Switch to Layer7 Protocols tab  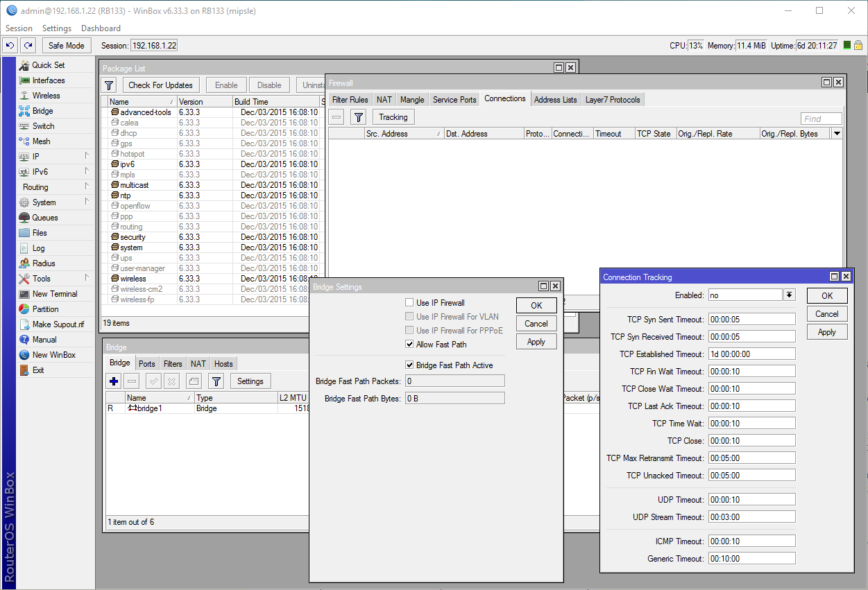(x=613, y=100)
